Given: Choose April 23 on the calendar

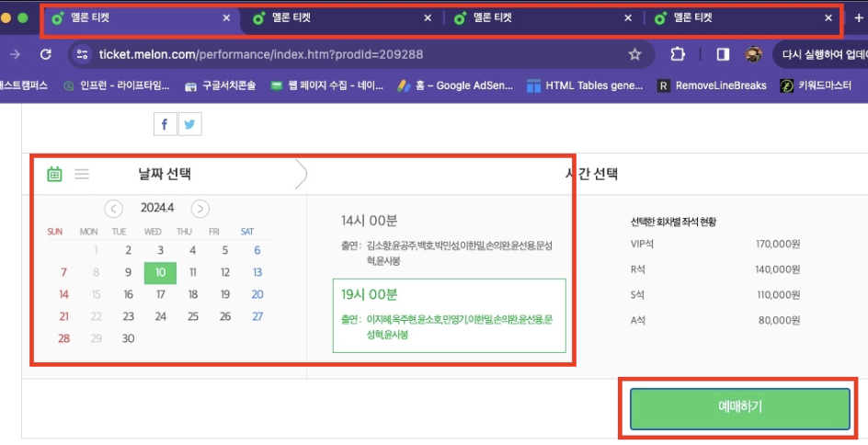Looking at the screenshot, I should point(129,316).
